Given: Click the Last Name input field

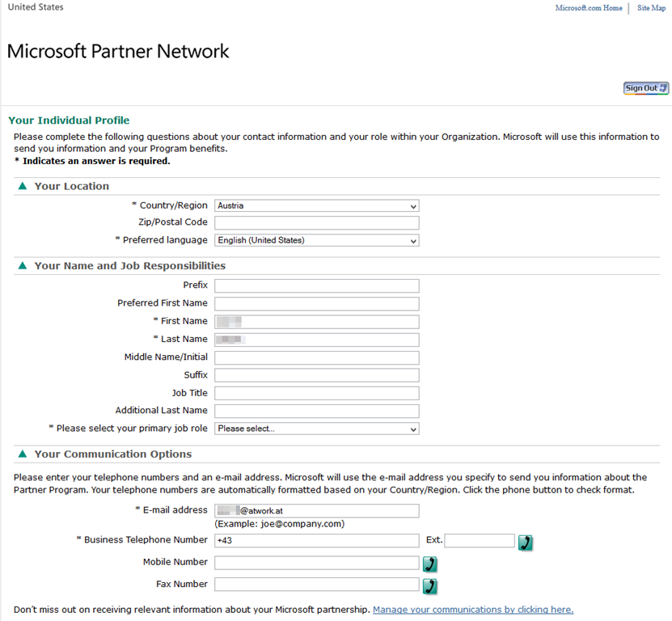Looking at the screenshot, I should coord(317,340).
